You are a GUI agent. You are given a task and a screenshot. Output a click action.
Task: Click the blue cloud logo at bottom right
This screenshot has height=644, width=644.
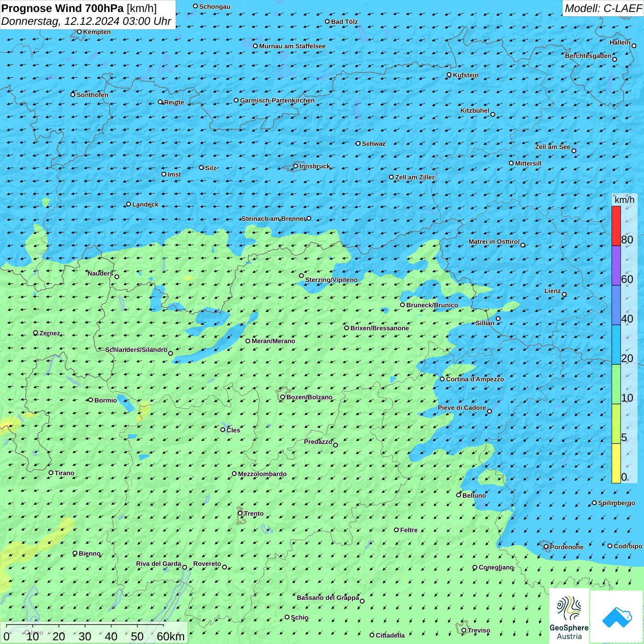point(617,617)
